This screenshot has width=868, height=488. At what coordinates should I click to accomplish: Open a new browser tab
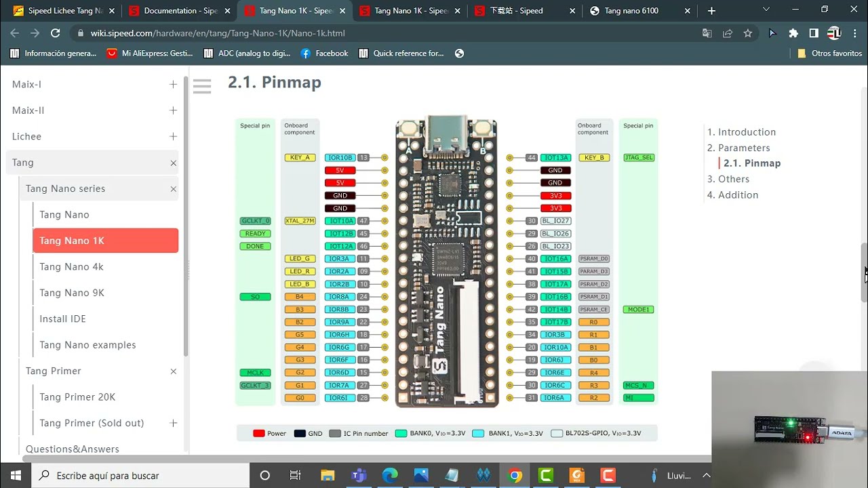[711, 11]
